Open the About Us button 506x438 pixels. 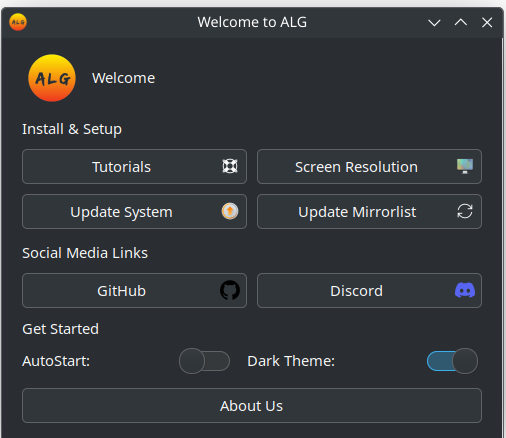click(x=252, y=405)
